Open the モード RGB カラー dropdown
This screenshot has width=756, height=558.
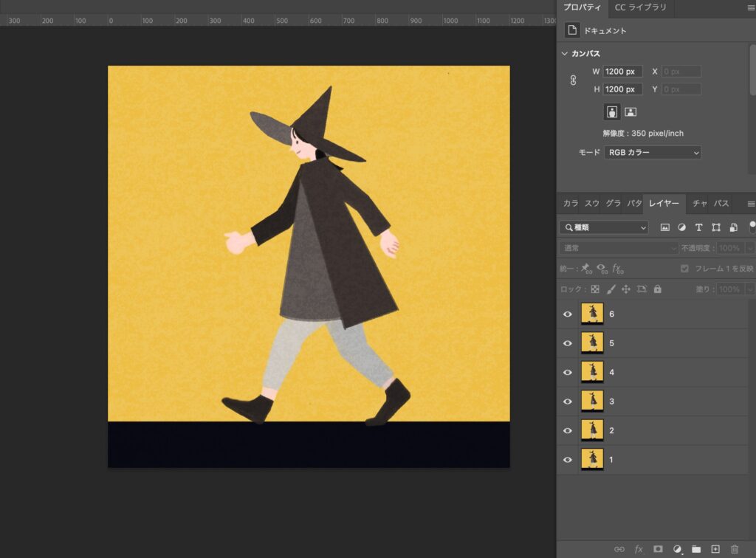pyautogui.click(x=653, y=153)
